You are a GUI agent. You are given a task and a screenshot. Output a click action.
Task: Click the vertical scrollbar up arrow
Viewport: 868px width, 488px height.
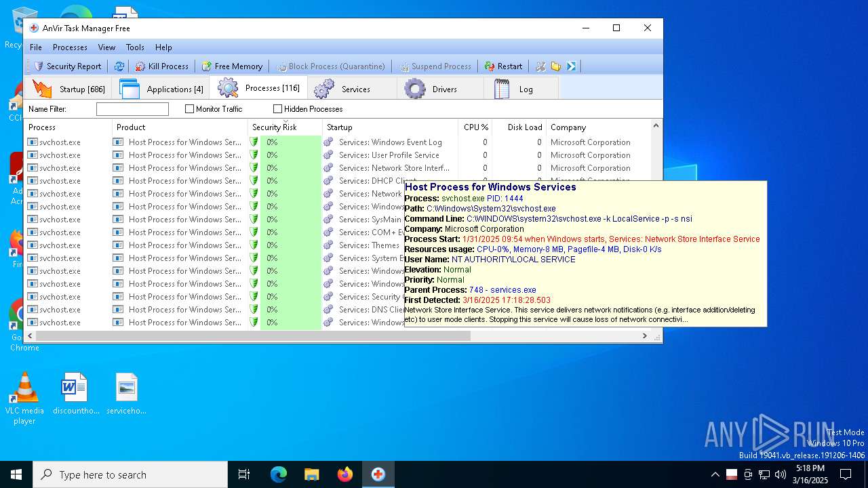pos(656,126)
